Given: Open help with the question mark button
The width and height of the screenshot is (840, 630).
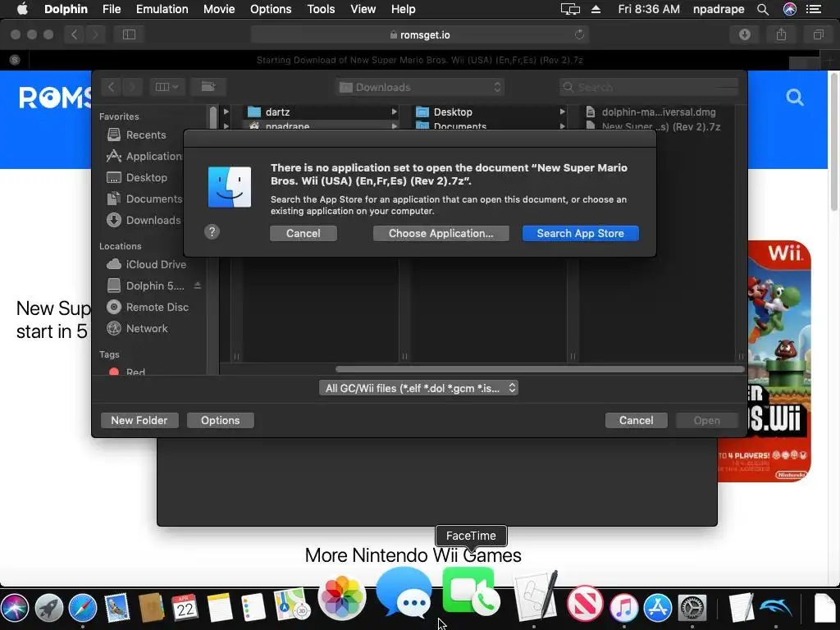Looking at the screenshot, I should pyautogui.click(x=212, y=231).
